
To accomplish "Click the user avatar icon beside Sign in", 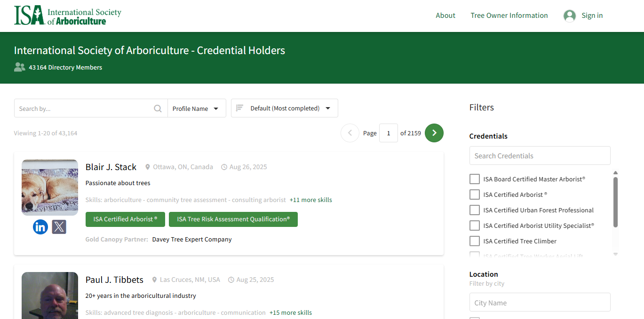I will click(x=570, y=16).
